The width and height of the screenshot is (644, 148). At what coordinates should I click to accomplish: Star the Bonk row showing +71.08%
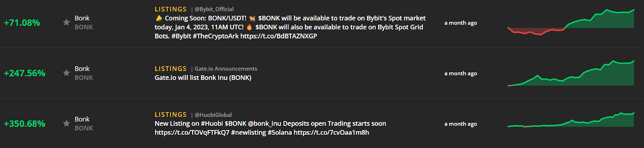(x=66, y=22)
